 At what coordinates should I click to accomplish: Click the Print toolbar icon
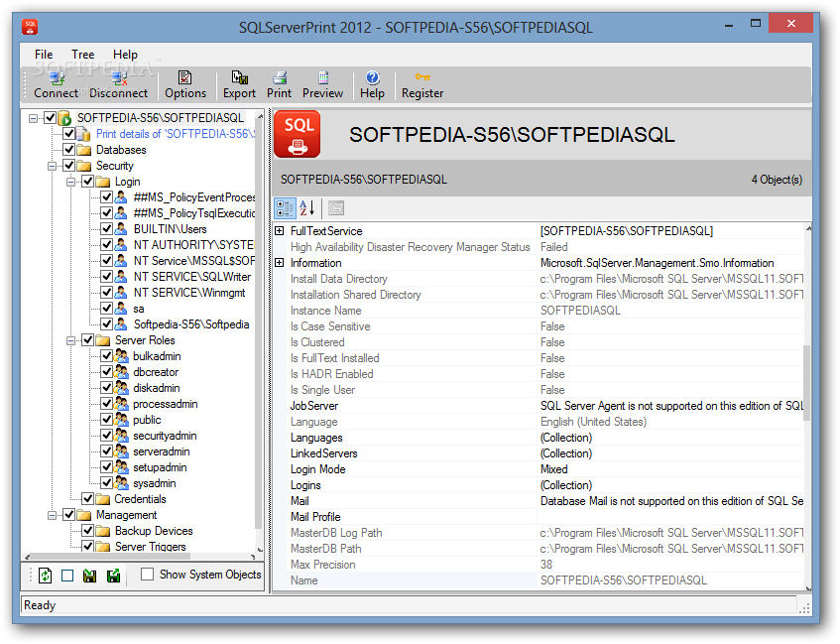click(x=279, y=78)
